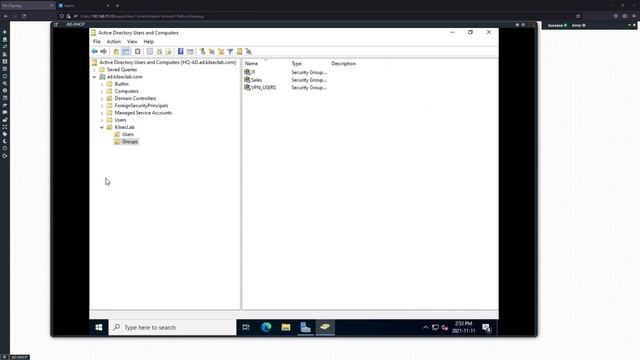Screen dimensions: 640x360
Task: Click the network tray icon
Action: [436, 327]
